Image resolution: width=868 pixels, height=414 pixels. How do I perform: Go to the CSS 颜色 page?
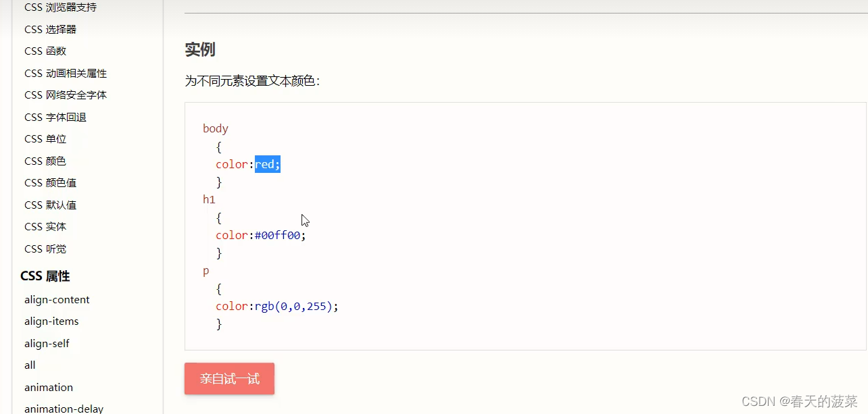45,161
